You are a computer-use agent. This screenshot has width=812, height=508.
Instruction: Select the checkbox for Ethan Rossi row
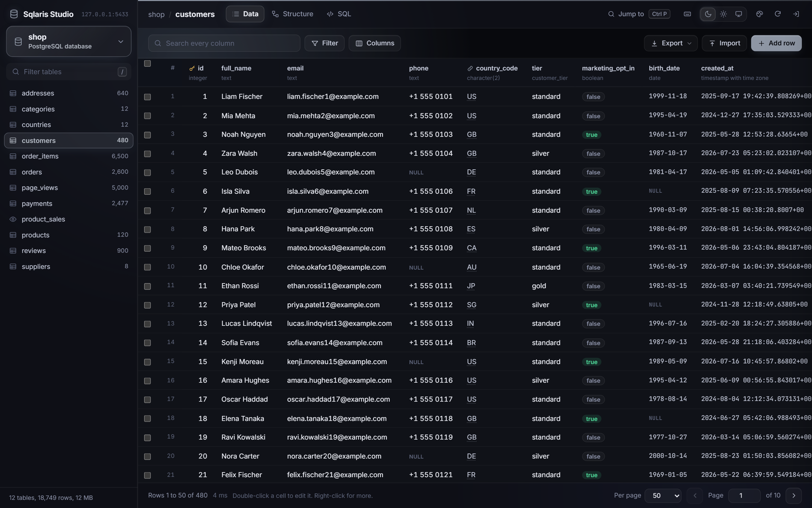148,286
